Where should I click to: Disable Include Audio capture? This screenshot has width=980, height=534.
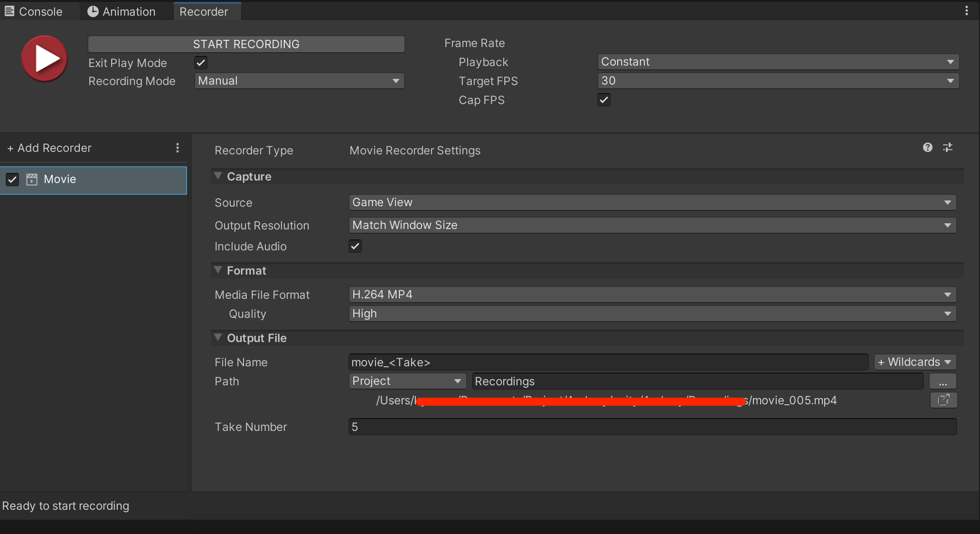coord(355,246)
